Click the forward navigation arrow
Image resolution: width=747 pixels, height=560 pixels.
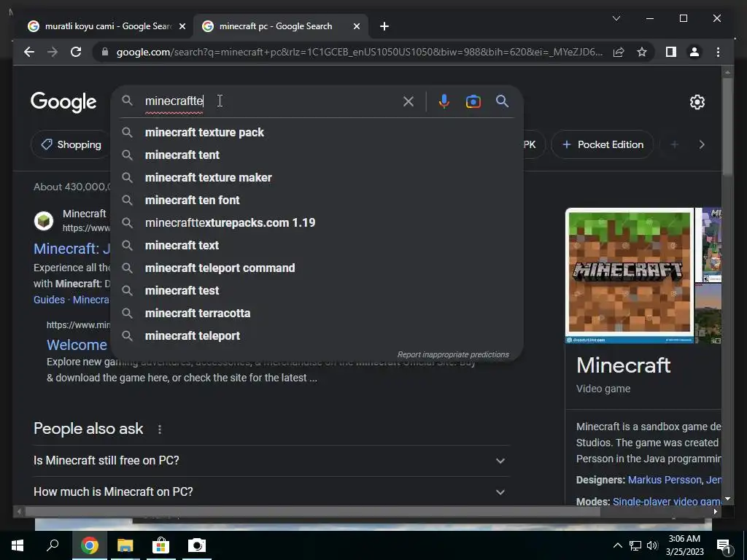pyautogui.click(x=53, y=52)
